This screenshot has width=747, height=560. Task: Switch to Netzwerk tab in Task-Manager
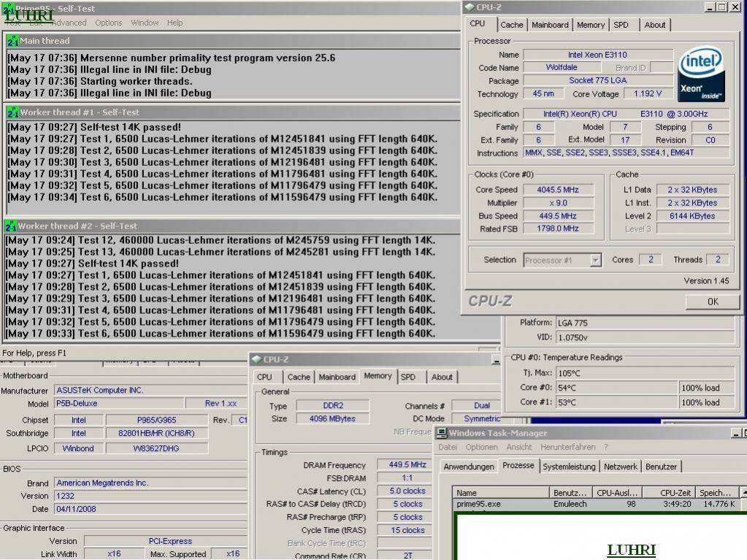620,467
